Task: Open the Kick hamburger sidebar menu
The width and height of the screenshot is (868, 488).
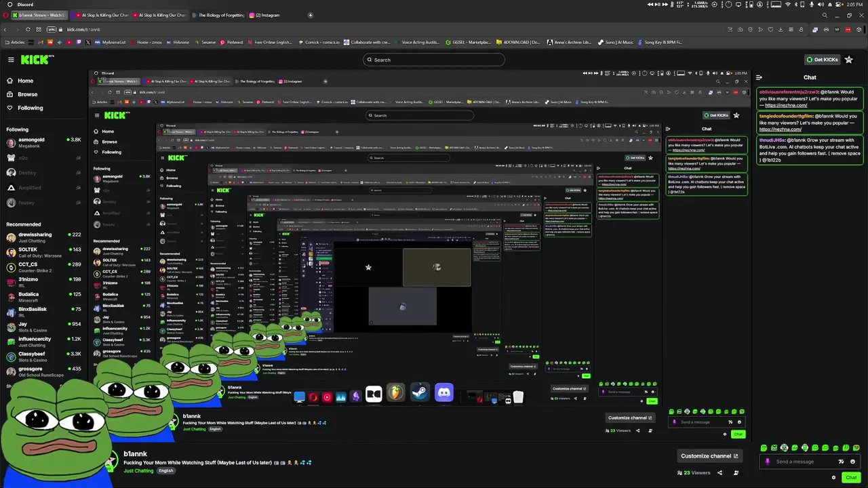Action: pos(11,60)
